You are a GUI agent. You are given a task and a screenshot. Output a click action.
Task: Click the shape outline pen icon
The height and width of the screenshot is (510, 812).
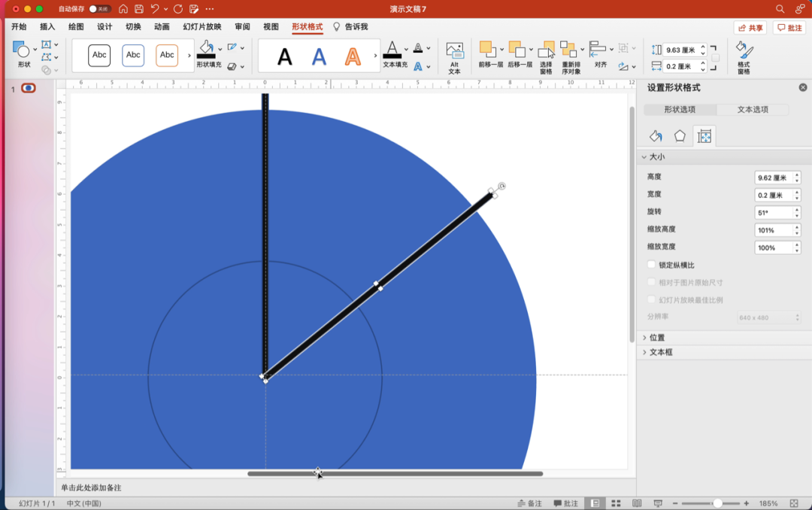(232, 47)
